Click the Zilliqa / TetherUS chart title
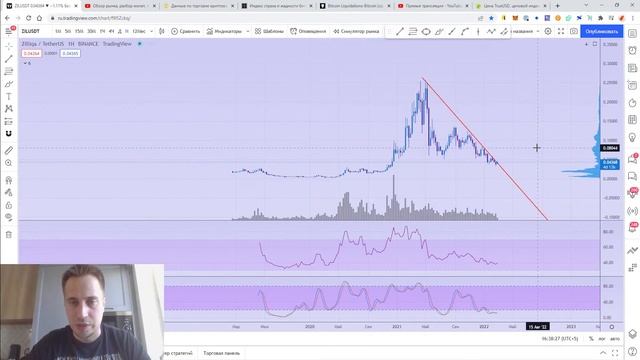This screenshot has height=360, width=640. 42,44
